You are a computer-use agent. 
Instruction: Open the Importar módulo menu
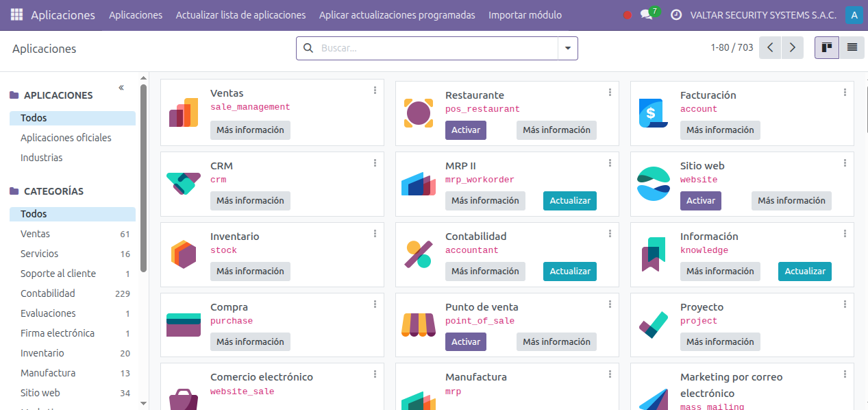coord(525,14)
